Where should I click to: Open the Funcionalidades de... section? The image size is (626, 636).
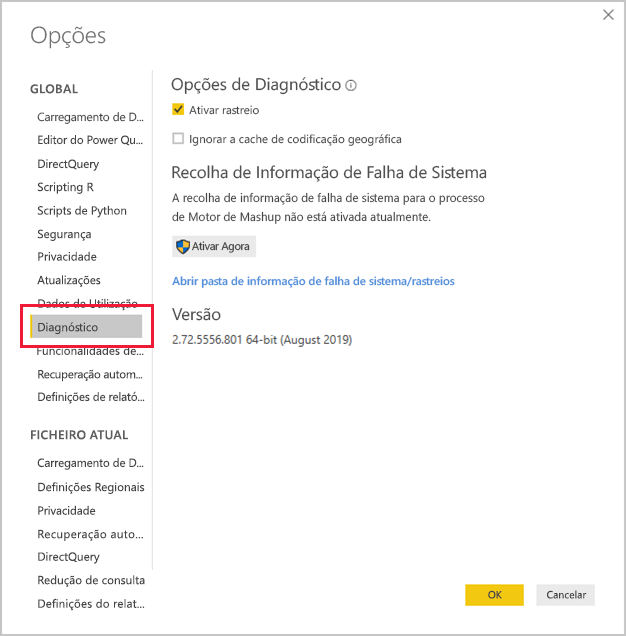click(x=90, y=351)
